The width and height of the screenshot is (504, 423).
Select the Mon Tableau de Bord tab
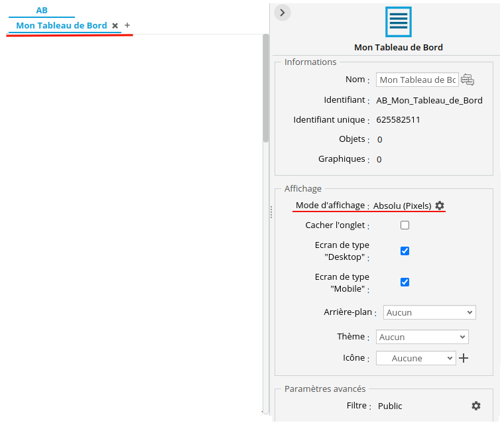click(x=61, y=26)
